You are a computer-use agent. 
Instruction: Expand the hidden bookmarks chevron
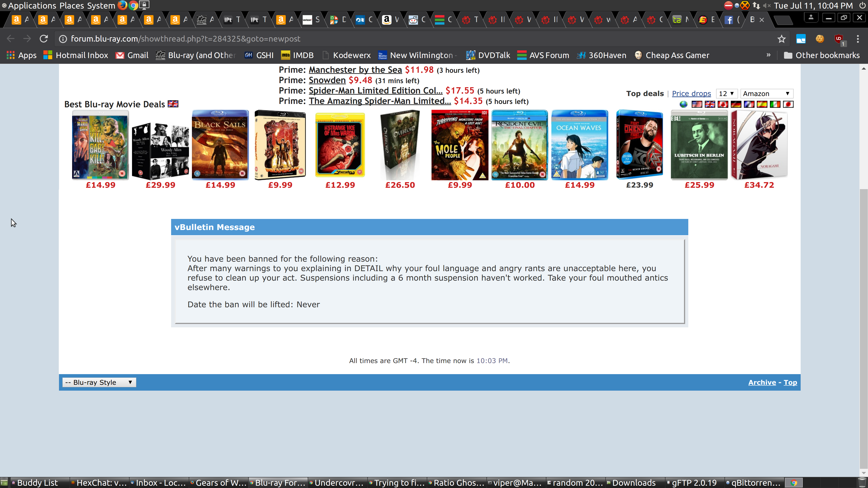[x=768, y=55]
